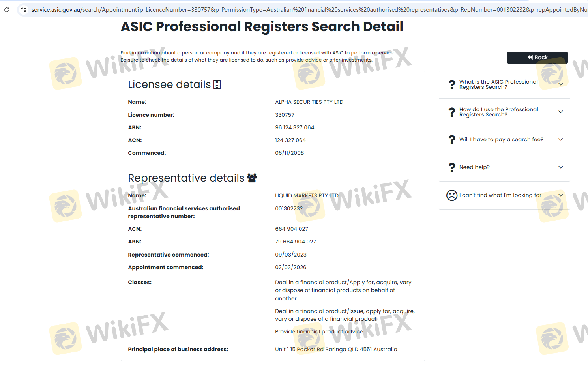Click the building icon beside Licensee details
588x367 pixels.
pos(217,84)
